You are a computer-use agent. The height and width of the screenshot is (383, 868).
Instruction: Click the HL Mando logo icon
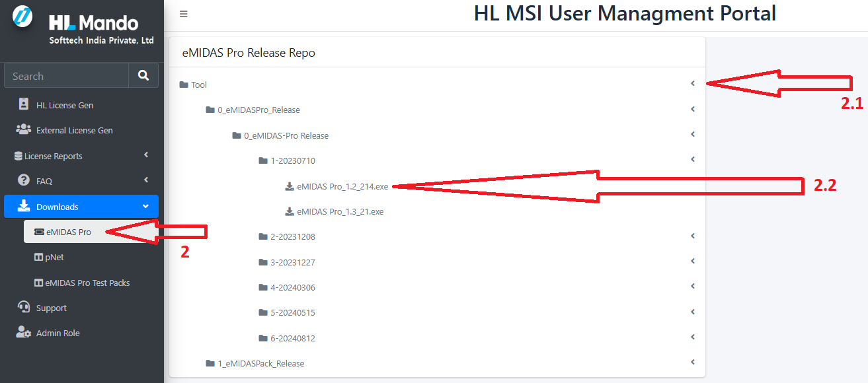22,17
